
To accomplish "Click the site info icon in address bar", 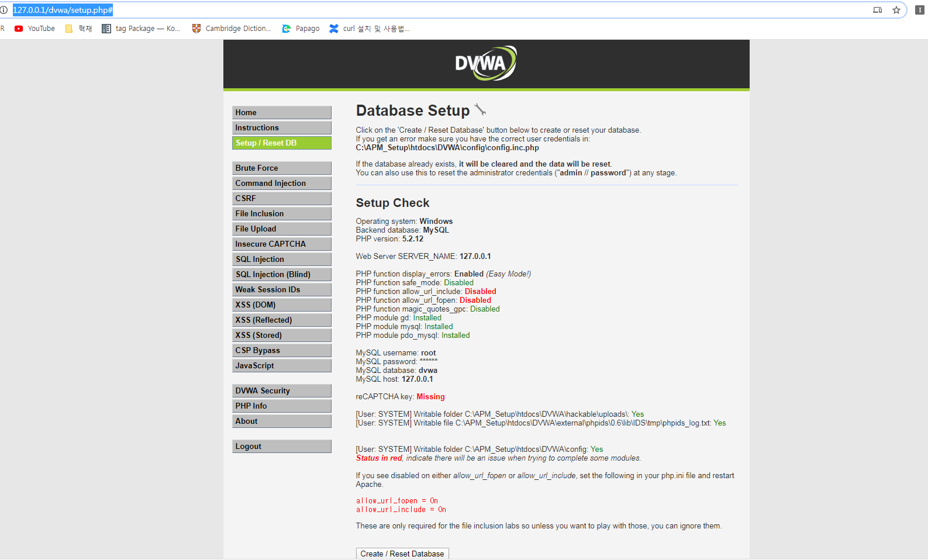I will point(4,10).
